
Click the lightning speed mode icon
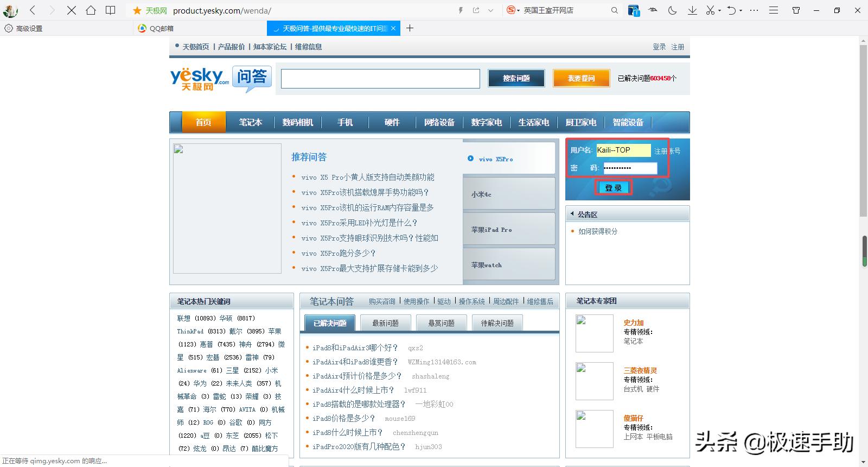pyautogui.click(x=461, y=10)
